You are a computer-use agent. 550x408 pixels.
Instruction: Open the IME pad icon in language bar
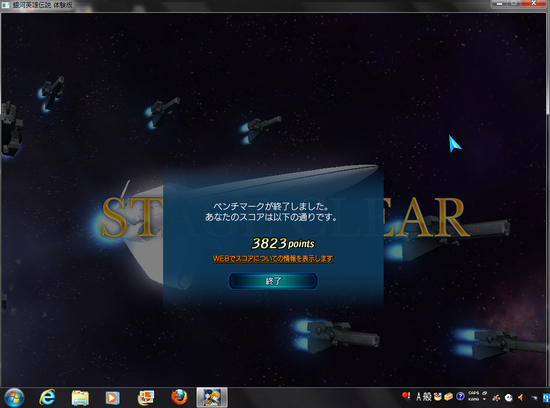437,397
